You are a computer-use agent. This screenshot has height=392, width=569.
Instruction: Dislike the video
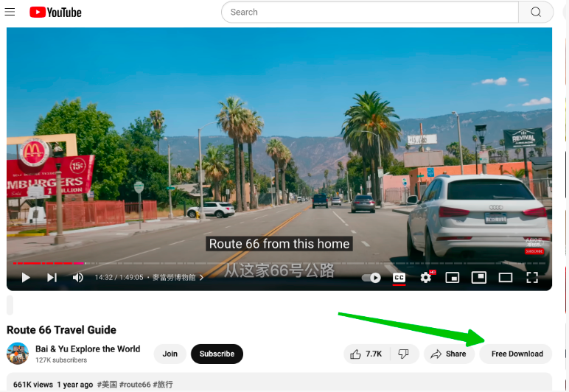(403, 354)
